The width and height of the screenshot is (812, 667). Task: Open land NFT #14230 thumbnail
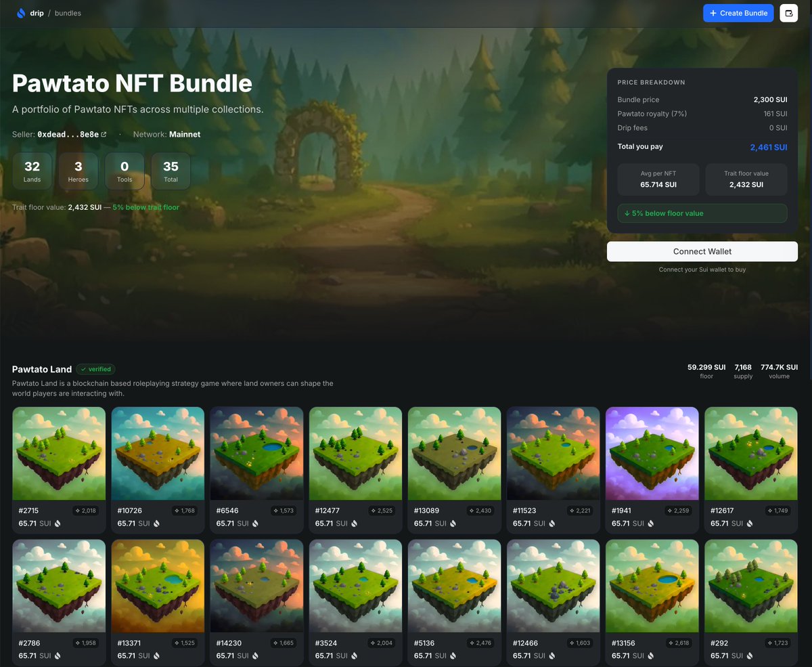coord(256,586)
